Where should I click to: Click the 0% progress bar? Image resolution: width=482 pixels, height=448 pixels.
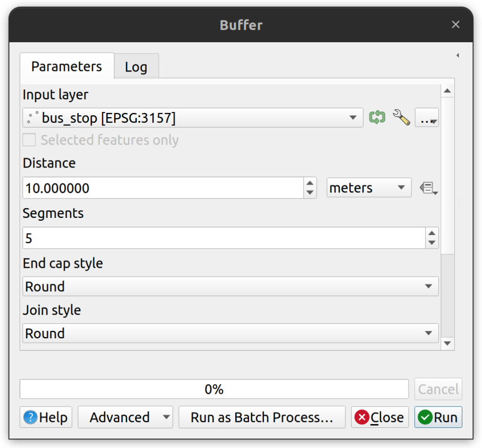214,389
